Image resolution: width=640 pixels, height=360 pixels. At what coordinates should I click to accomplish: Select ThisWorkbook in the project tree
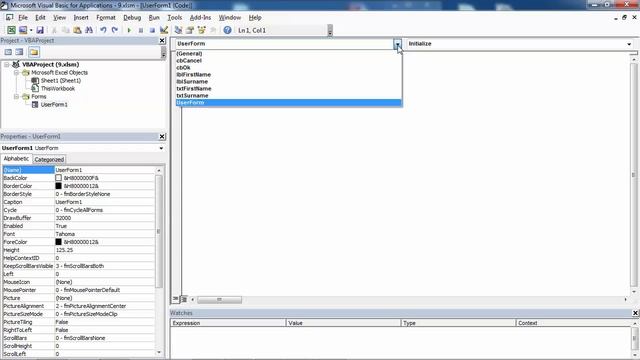coord(58,88)
